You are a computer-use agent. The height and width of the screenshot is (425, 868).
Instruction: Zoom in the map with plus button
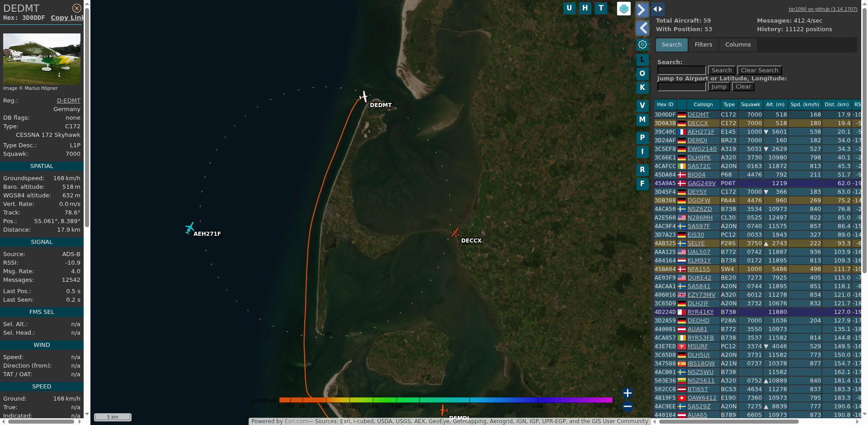coord(627,393)
